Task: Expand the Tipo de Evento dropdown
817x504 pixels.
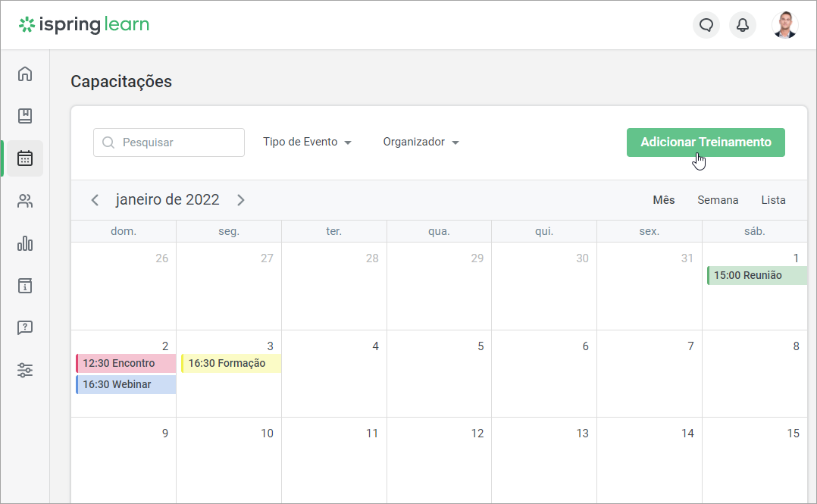Action: click(x=307, y=142)
